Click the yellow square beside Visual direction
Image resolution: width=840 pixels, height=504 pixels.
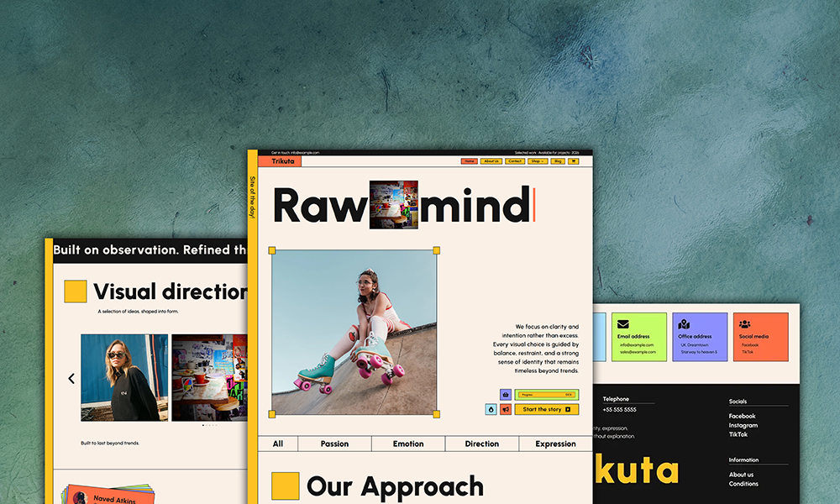[76, 291]
